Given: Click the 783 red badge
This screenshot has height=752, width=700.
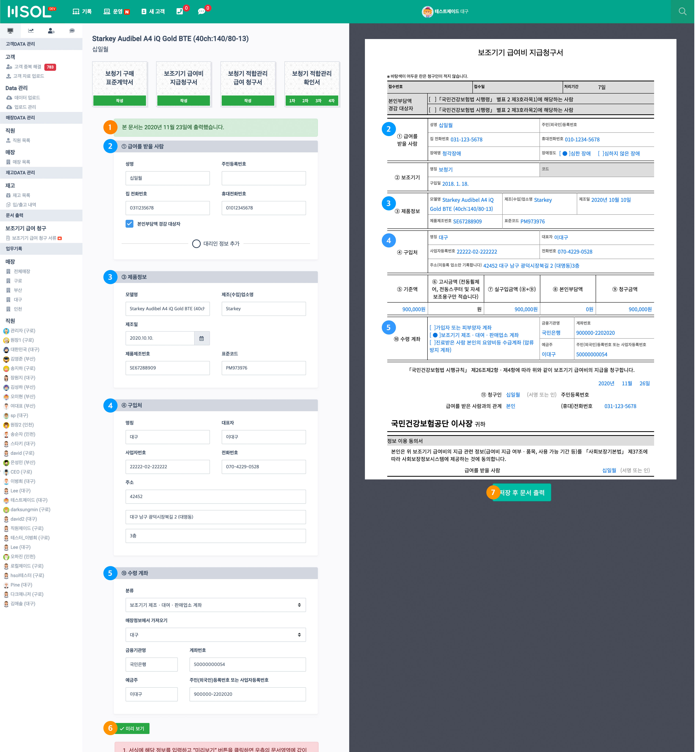Looking at the screenshot, I should tap(50, 67).
